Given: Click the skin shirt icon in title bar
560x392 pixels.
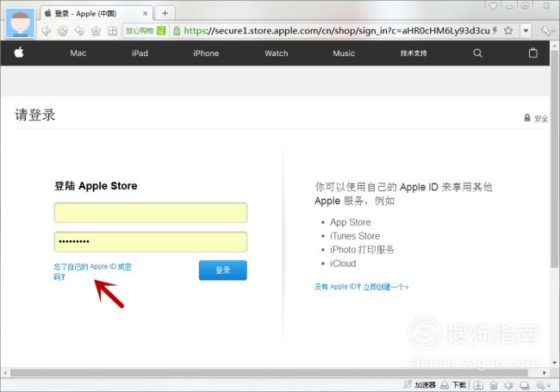Looking at the screenshot, I should click(493, 6).
